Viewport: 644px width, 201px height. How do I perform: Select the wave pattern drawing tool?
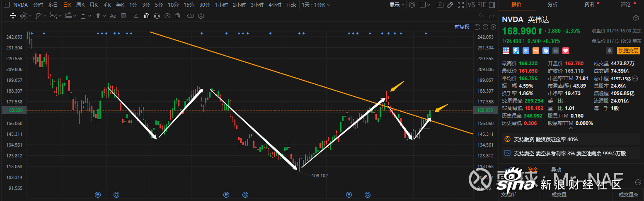53,16
